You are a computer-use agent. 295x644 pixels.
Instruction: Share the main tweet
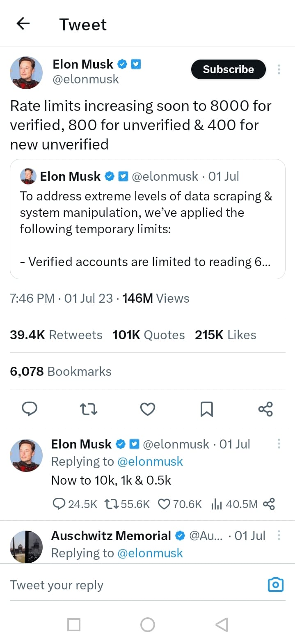click(265, 409)
